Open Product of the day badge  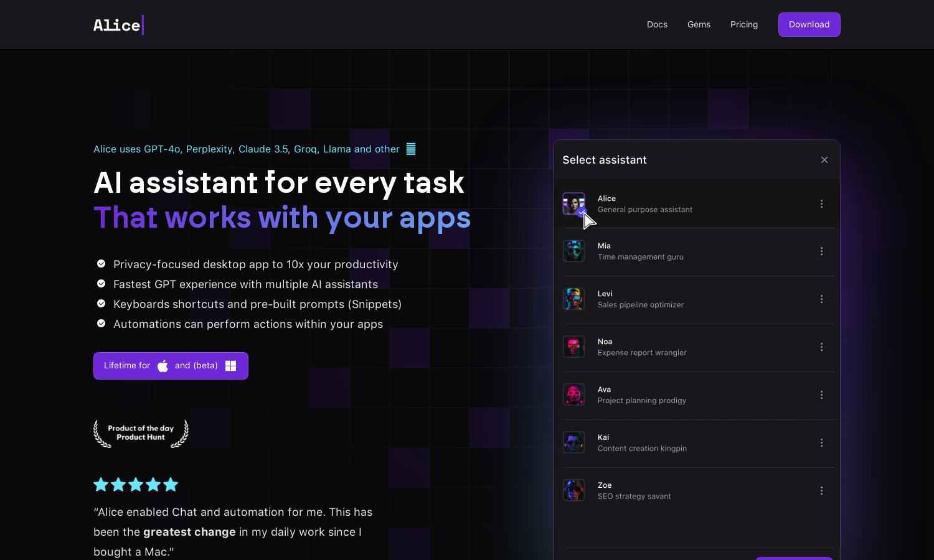coord(141,433)
